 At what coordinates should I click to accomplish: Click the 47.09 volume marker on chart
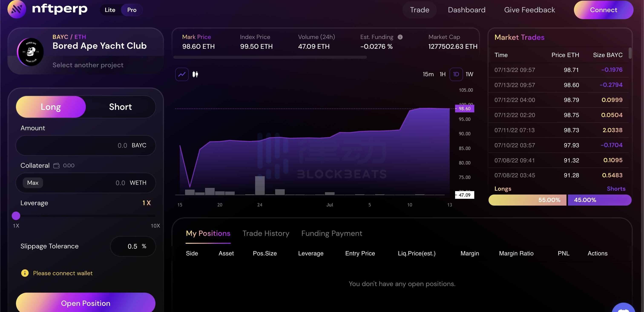click(464, 195)
